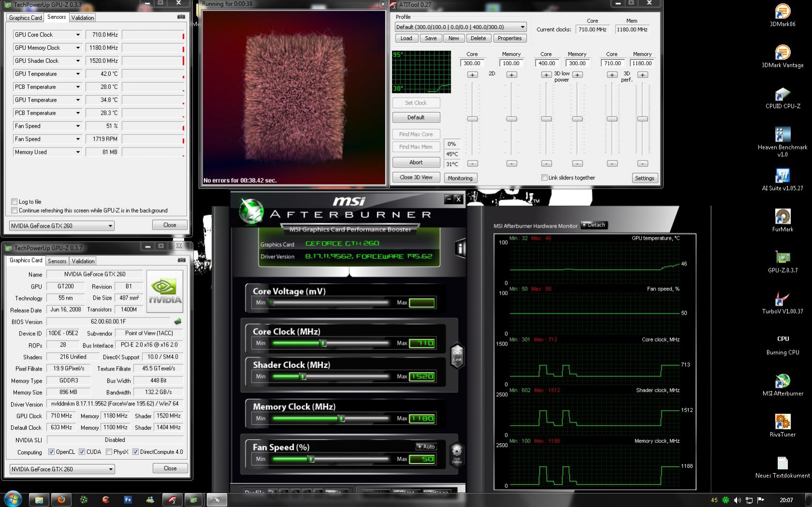Open the fan User Define gear icon
This screenshot has height=507, width=812.
pyautogui.click(x=457, y=455)
